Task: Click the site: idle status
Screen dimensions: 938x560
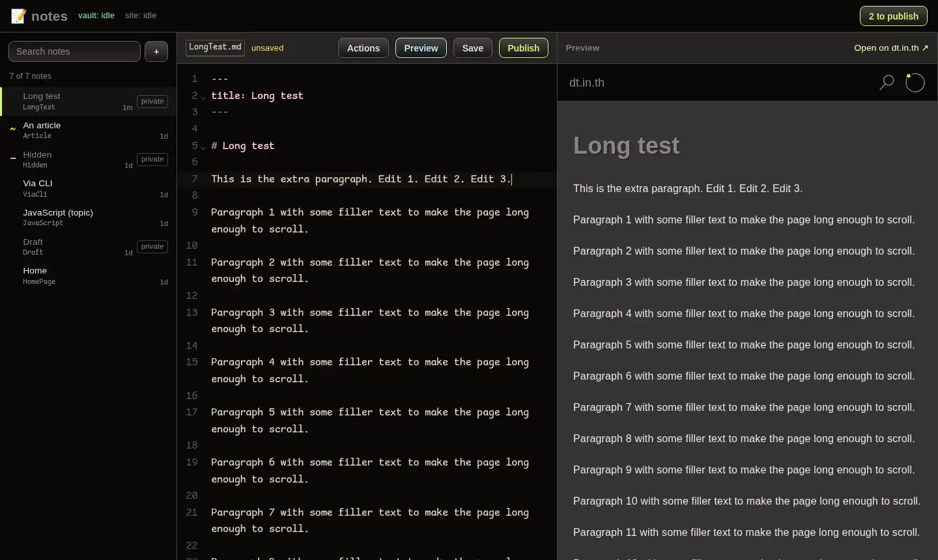Action: (141, 16)
